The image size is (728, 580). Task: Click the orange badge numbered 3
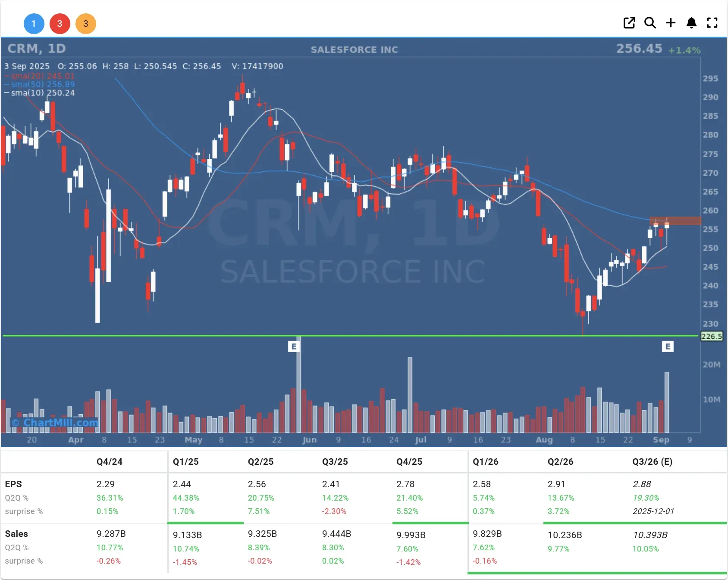[85, 24]
